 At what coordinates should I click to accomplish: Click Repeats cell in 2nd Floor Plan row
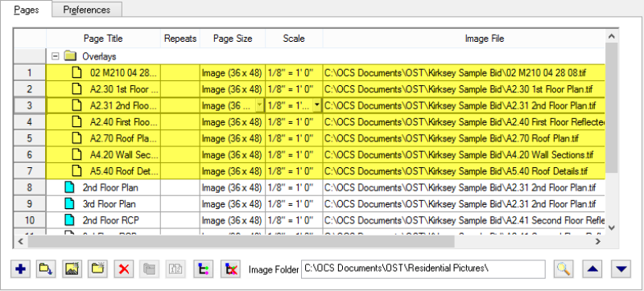coord(180,188)
